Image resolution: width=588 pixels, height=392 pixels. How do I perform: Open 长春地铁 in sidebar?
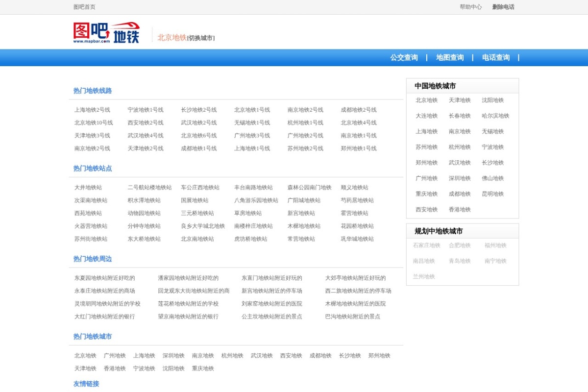[460, 116]
